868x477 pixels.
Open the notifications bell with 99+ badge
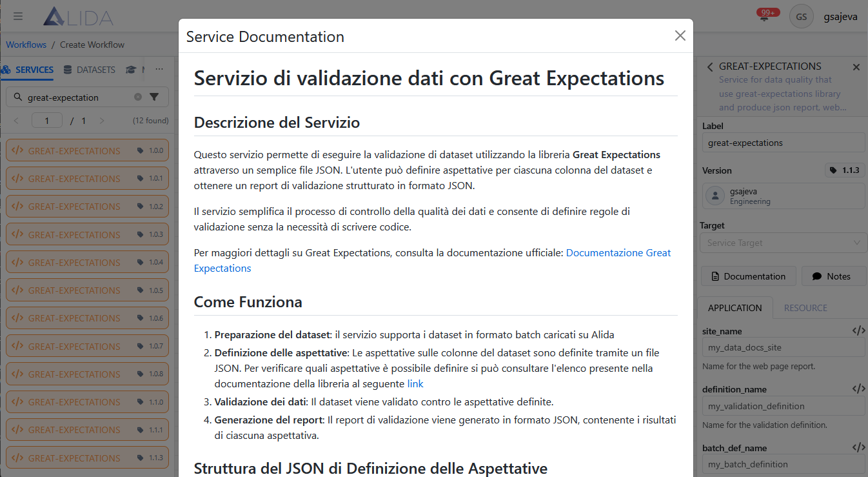tap(765, 17)
